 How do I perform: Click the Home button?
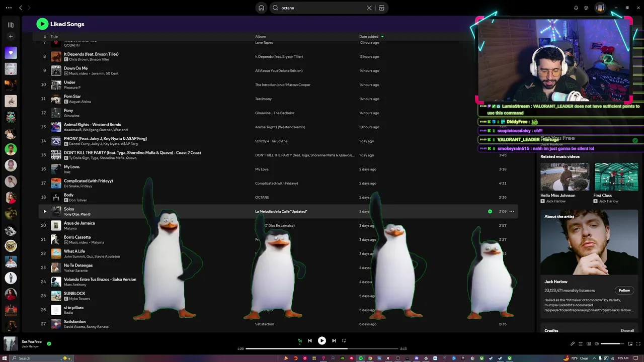point(261,8)
